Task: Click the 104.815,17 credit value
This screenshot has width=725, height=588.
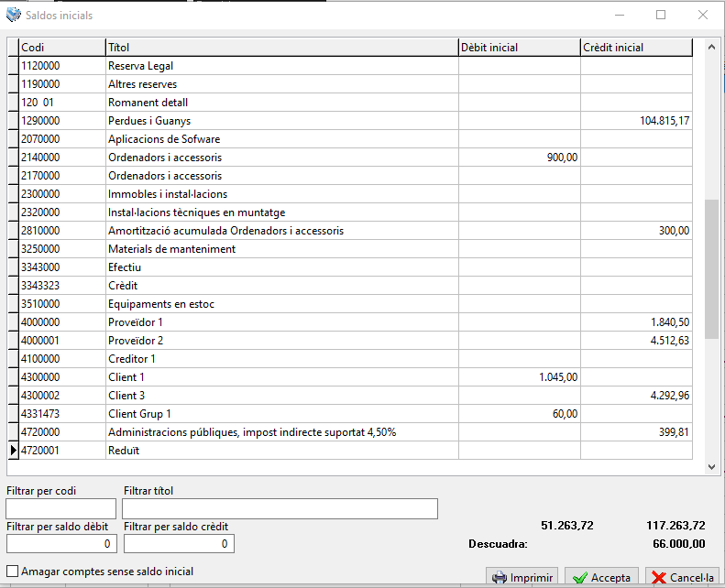Action: (665, 121)
